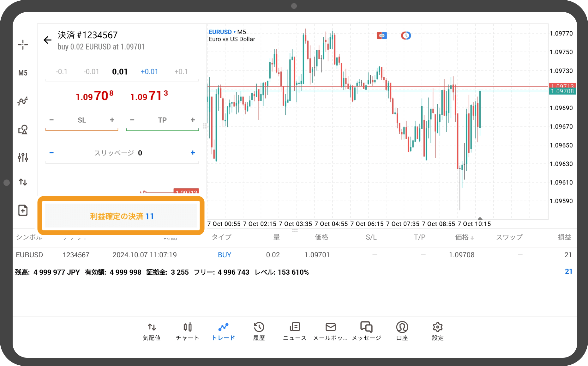The height and width of the screenshot is (366, 588).
Task: Increase volume by +0.01
Action: coord(149,72)
